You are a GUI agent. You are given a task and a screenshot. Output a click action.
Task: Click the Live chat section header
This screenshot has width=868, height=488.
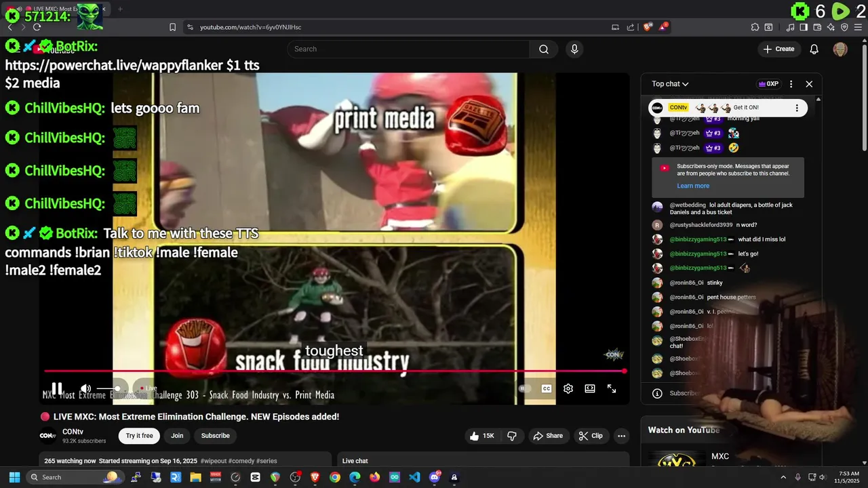355,461
